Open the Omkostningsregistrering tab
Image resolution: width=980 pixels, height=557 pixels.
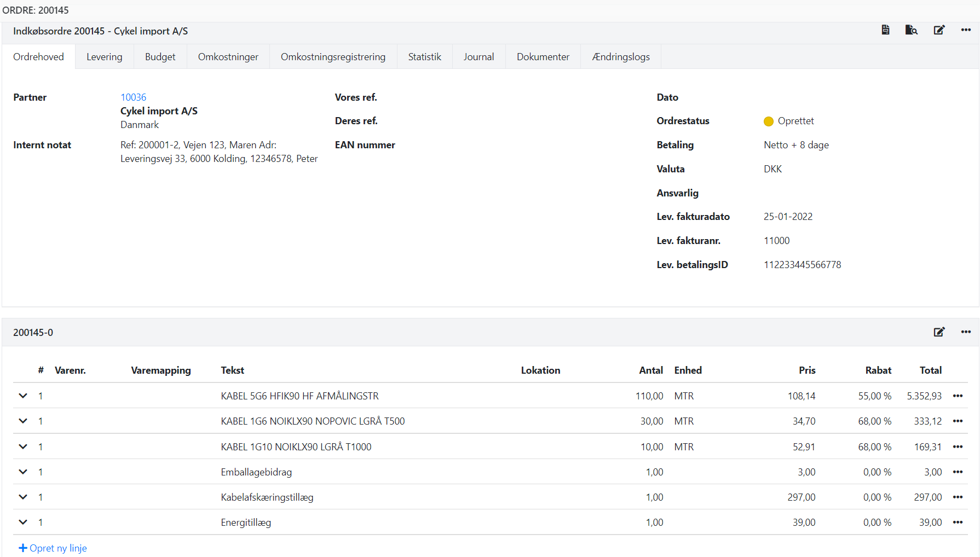point(333,57)
